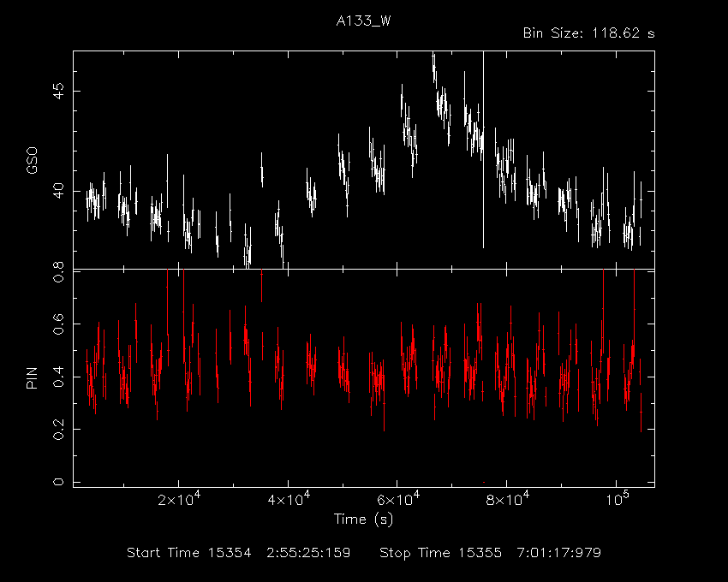Screen dimensions: 728x582
Task: Click the stop clock value 7:01:17:979
Action: tap(559, 553)
